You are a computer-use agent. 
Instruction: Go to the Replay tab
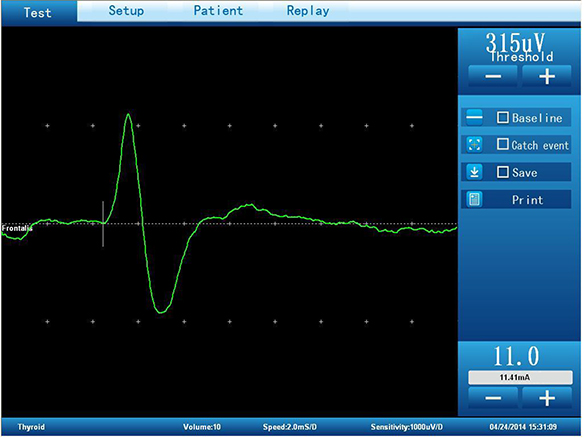pos(308,11)
